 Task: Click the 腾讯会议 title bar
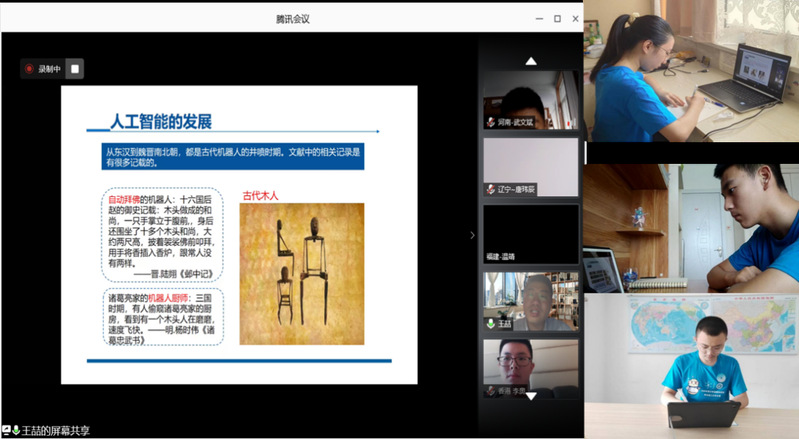(300, 18)
